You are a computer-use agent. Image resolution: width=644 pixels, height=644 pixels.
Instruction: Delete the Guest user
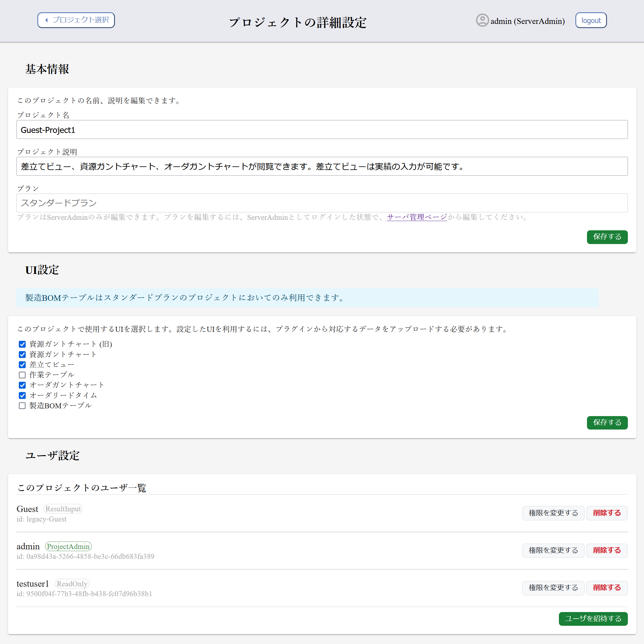607,513
